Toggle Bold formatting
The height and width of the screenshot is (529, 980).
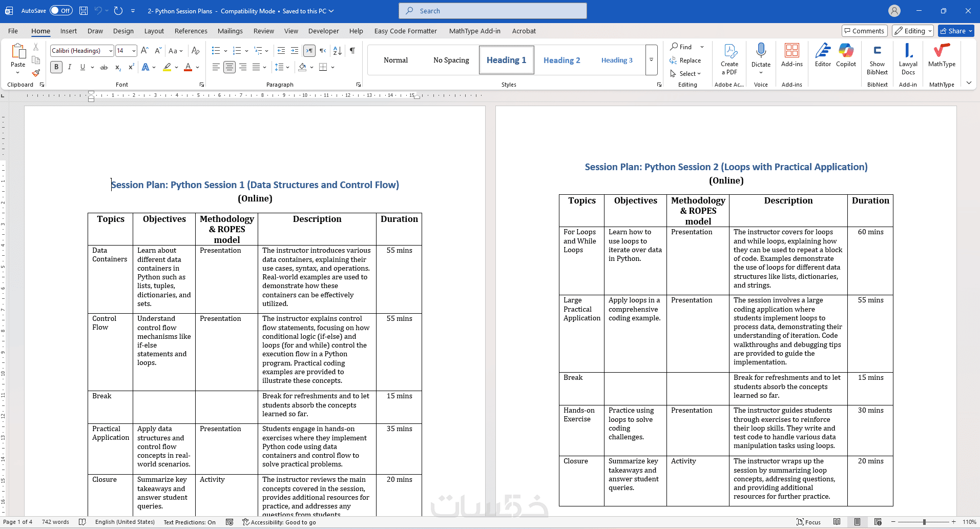(x=56, y=67)
